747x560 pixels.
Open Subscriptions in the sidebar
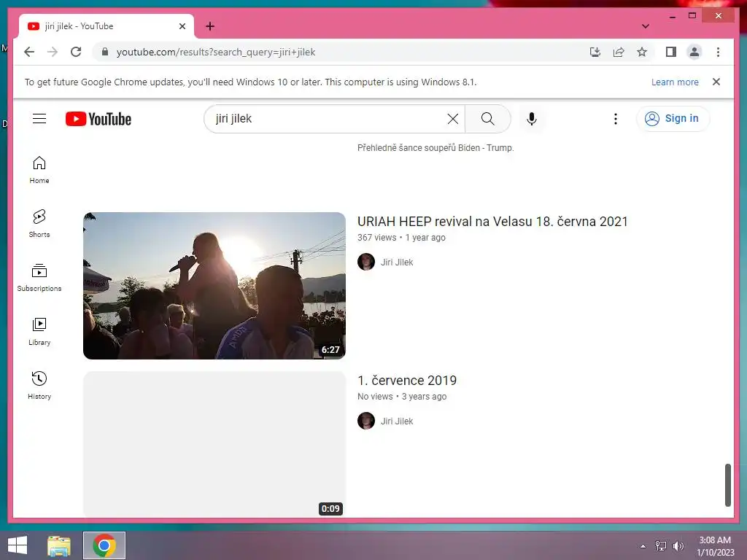point(39,278)
